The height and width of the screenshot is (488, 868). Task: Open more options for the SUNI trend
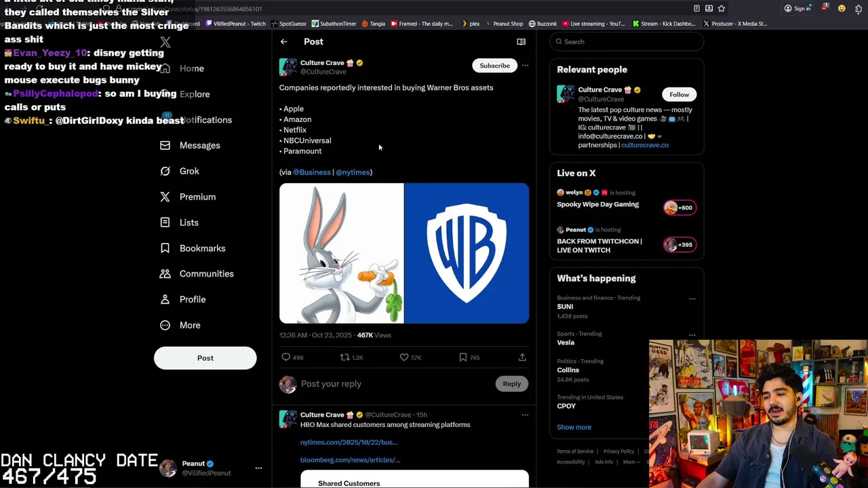[x=692, y=299]
